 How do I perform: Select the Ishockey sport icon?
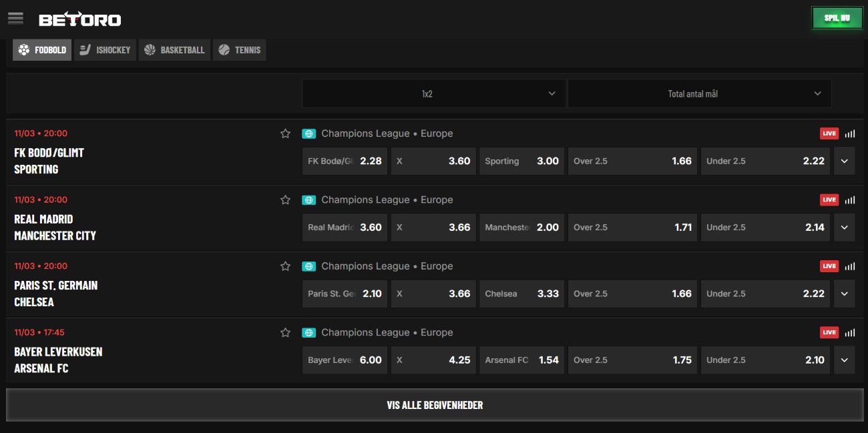click(x=85, y=49)
